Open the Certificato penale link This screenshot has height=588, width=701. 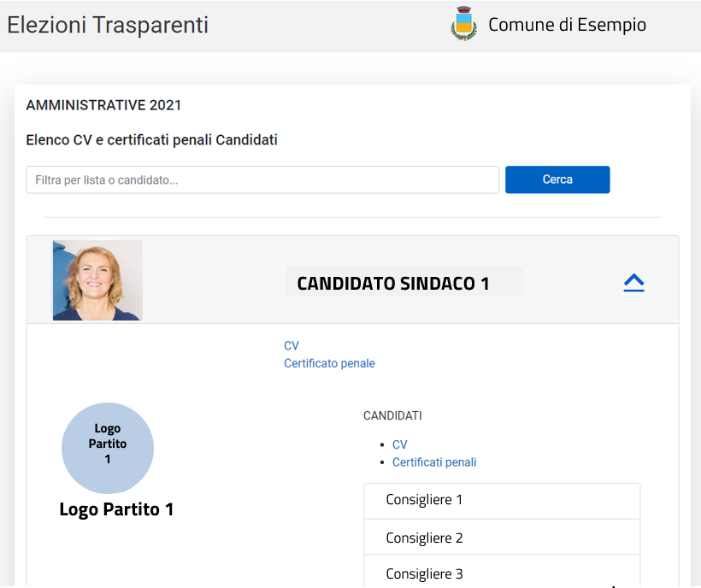pos(329,363)
